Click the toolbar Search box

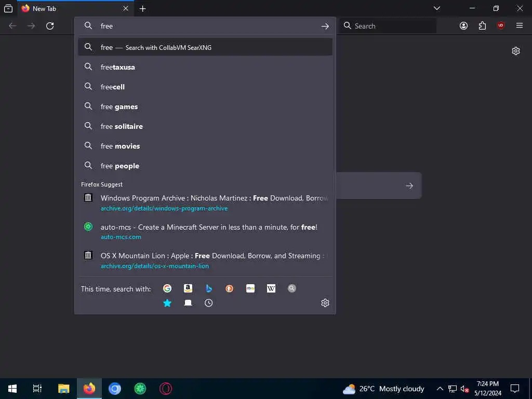click(x=388, y=26)
